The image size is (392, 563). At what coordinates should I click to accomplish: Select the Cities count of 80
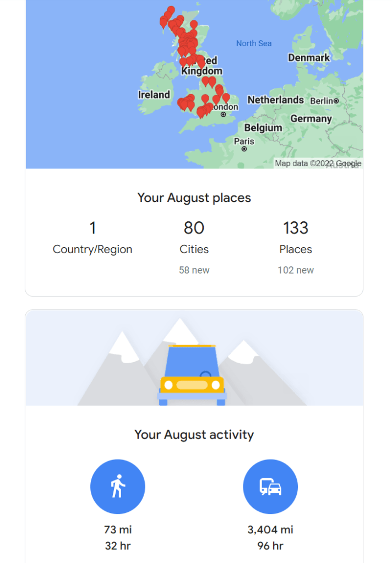click(x=194, y=228)
